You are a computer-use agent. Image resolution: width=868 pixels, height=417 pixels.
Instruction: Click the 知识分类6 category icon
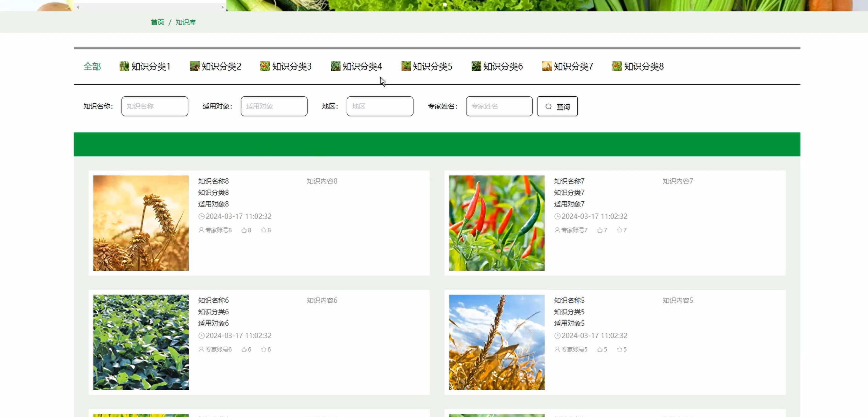476,66
